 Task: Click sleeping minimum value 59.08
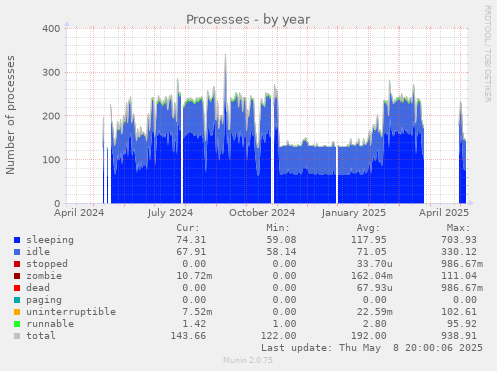tap(281, 240)
